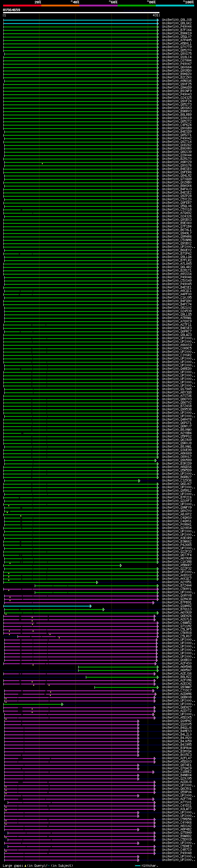Select the UniRef100_A2G7L6 label
197x868 pixels.
(177, 619)
